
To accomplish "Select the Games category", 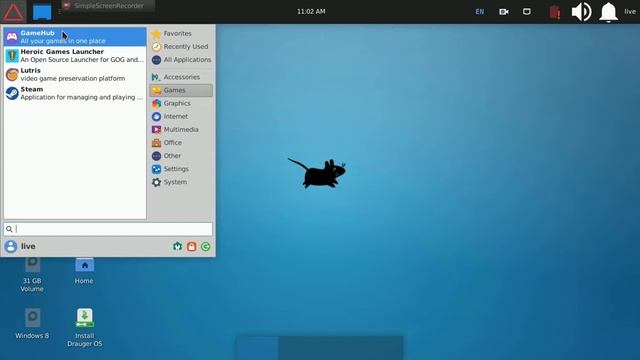I will (181, 90).
